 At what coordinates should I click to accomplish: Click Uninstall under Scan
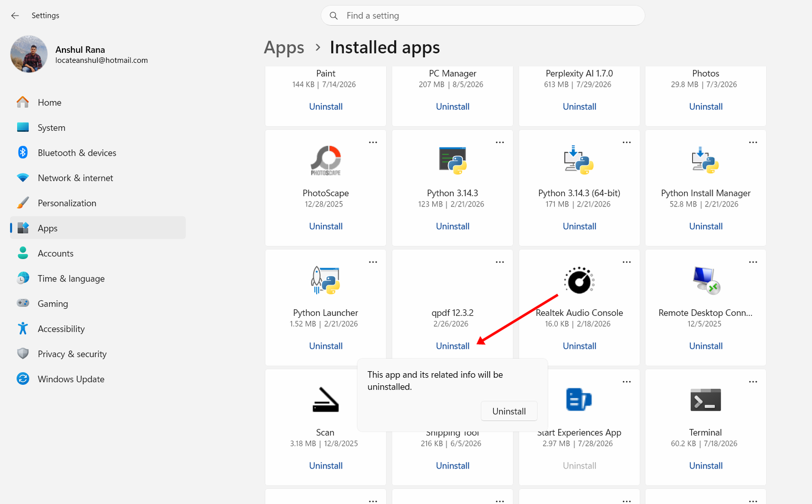coord(326,465)
